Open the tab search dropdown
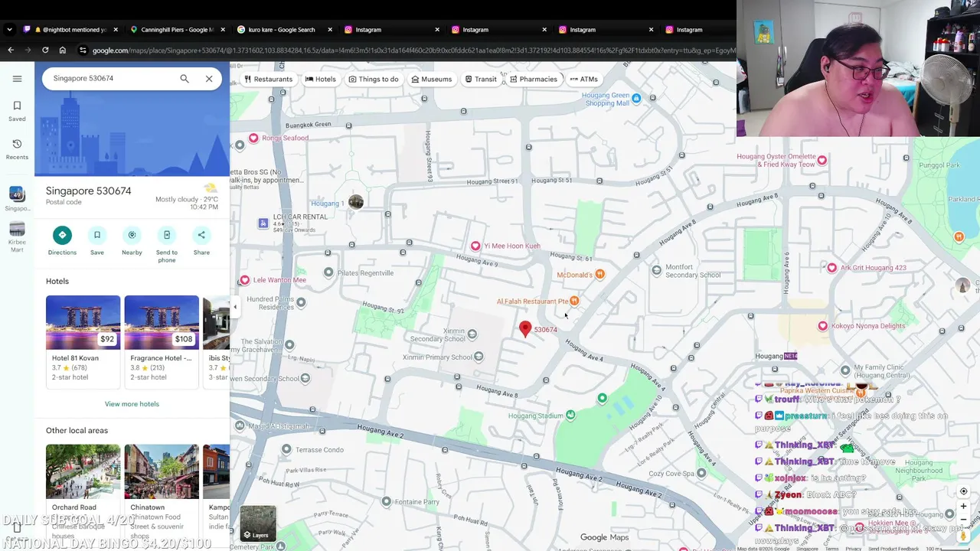Viewport: 980px width, 551px height. pos(9,30)
